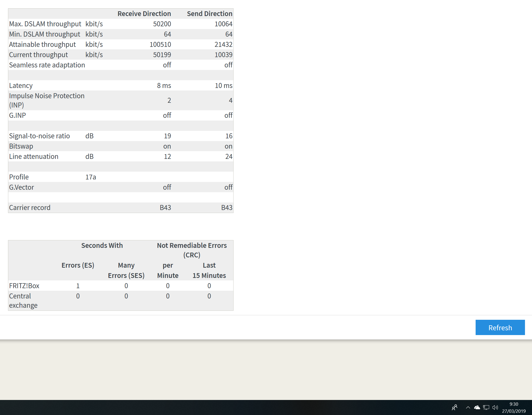The height and width of the screenshot is (415, 532).
Task: Click the FRITZ!Box Errors (ES) value 1
Action: pos(78,286)
